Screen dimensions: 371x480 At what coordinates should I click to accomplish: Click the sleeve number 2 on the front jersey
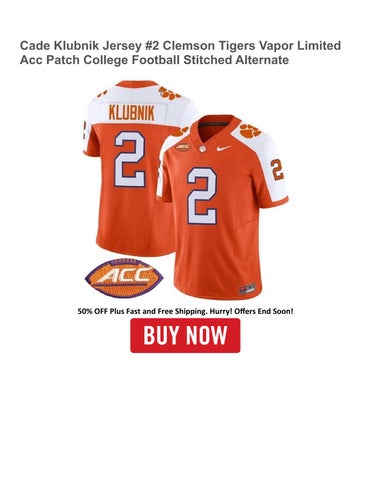click(x=277, y=169)
